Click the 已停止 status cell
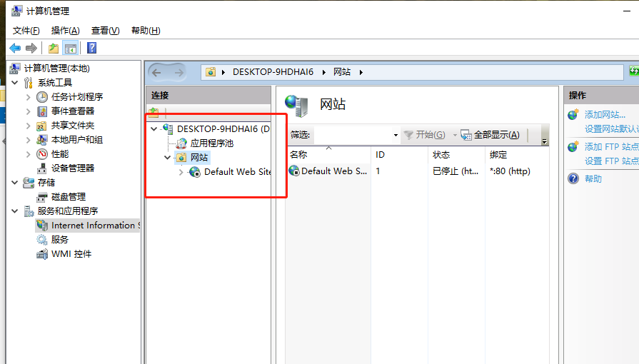Screen dimensions: 639x364 pos(456,171)
